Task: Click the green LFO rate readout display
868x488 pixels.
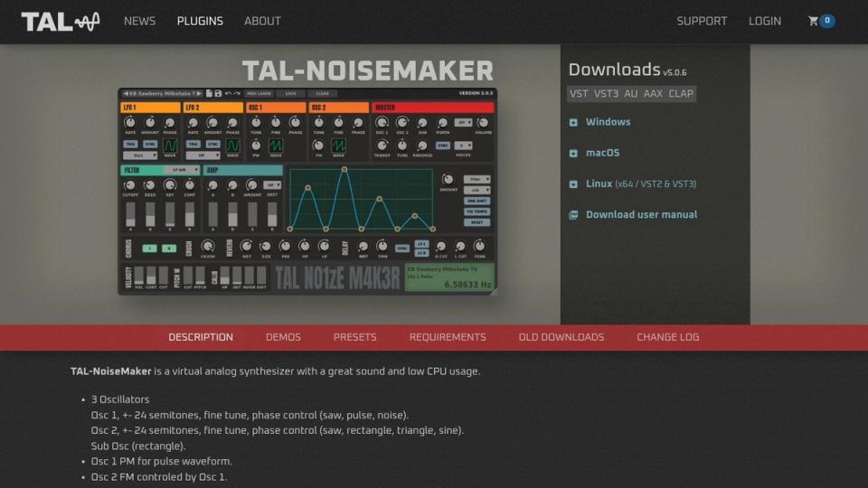Action: pyautogui.click(x=449, y=277)
